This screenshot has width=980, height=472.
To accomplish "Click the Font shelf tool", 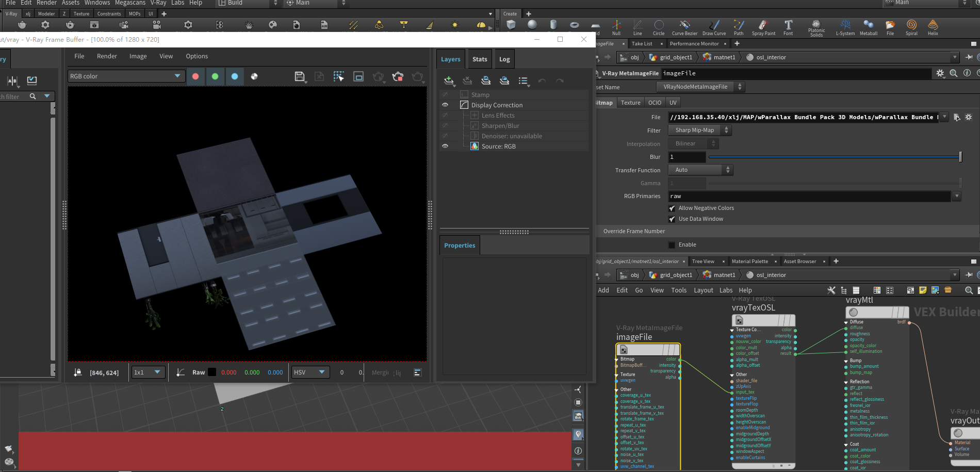I will [788, 27].
